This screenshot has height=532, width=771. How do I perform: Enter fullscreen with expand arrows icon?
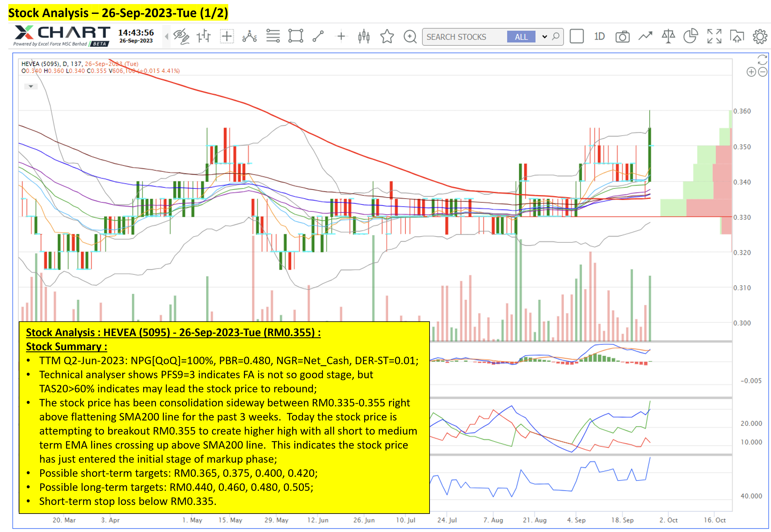coord(714,36)
